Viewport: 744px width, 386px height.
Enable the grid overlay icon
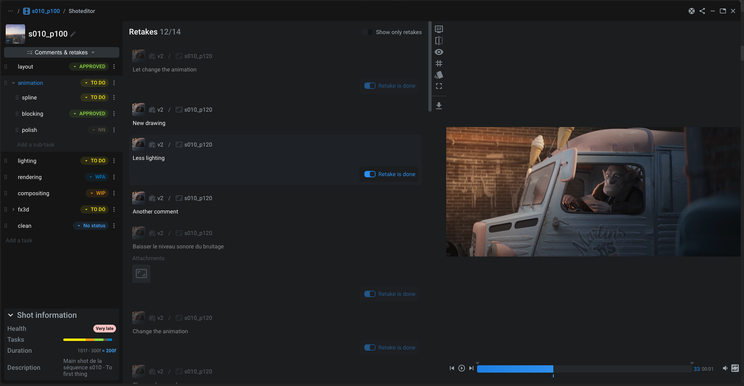[x=439, y=64]
